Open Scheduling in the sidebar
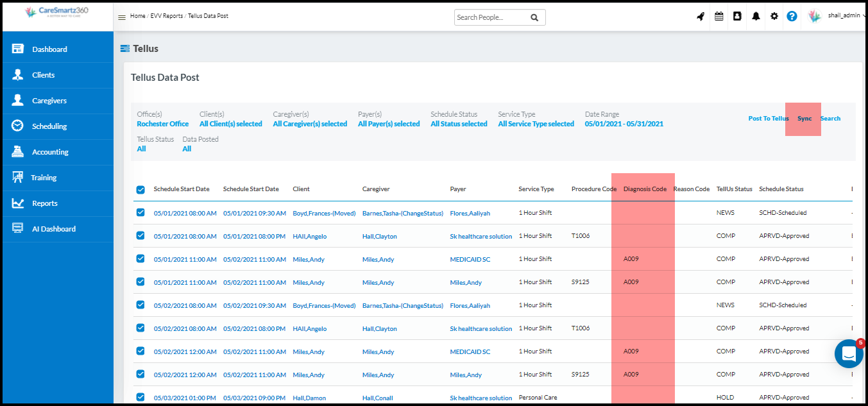The image size is (868, 406). coord(49,126)
